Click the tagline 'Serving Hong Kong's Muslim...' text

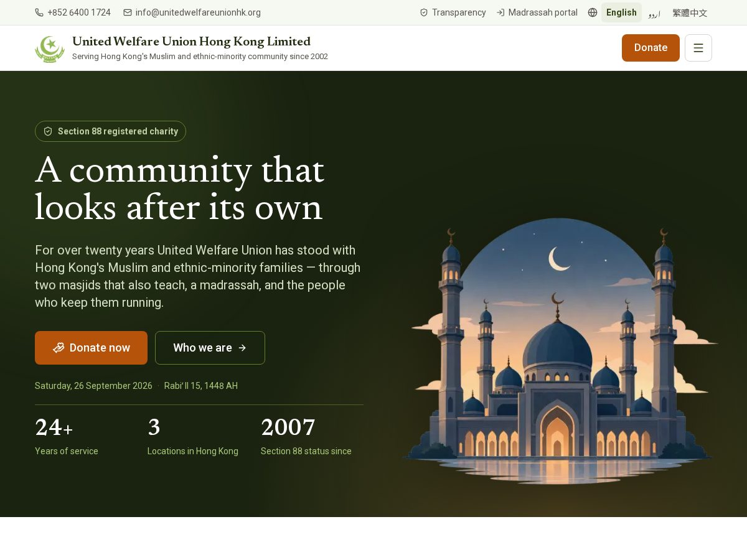[200, 57]
